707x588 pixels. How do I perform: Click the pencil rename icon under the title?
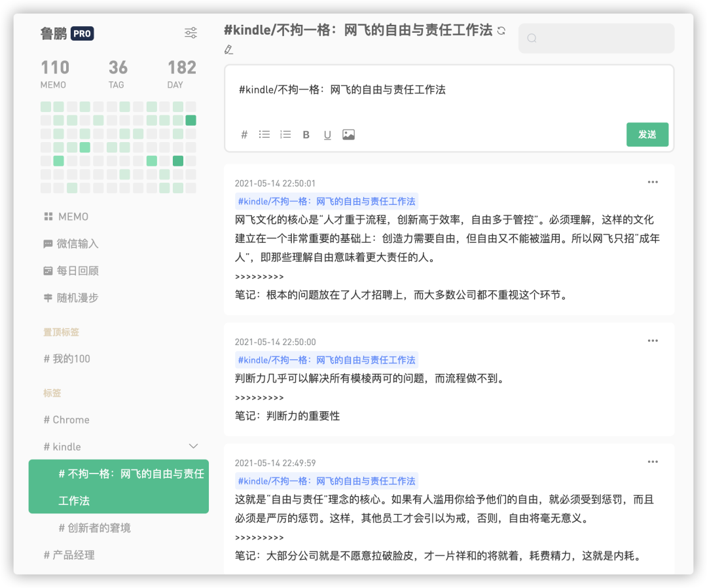click(228, 50)
